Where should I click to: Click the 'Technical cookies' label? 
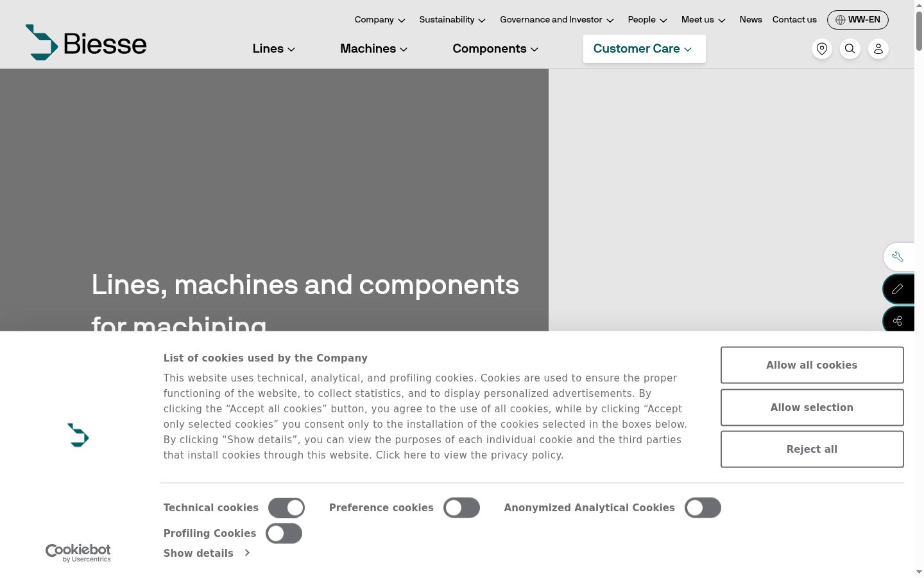[211, 508]
